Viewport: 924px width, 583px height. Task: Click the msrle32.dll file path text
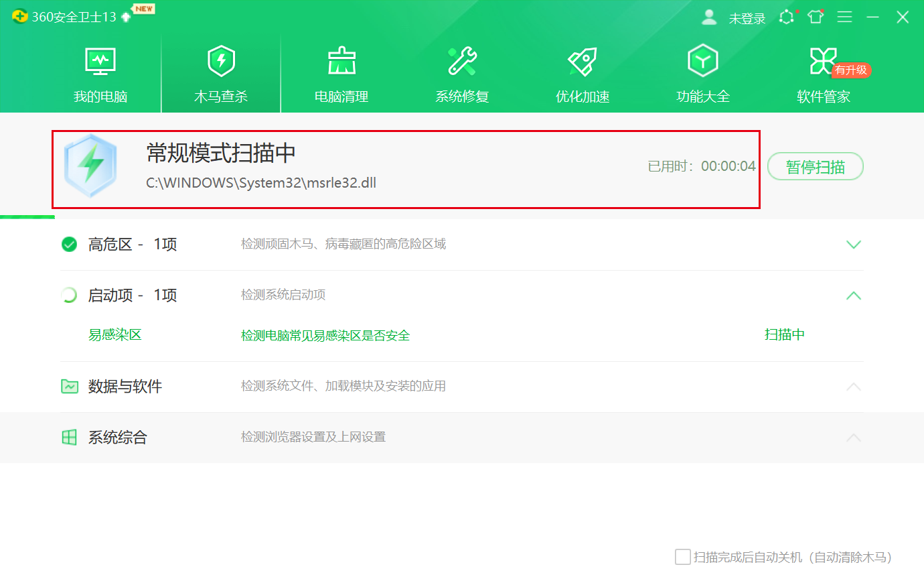coord(261,183)
